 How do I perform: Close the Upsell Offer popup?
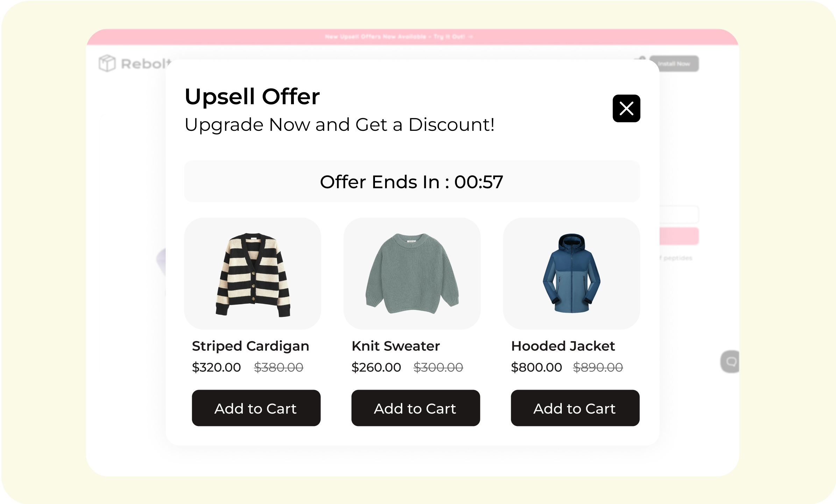click(x=626, y=108)
